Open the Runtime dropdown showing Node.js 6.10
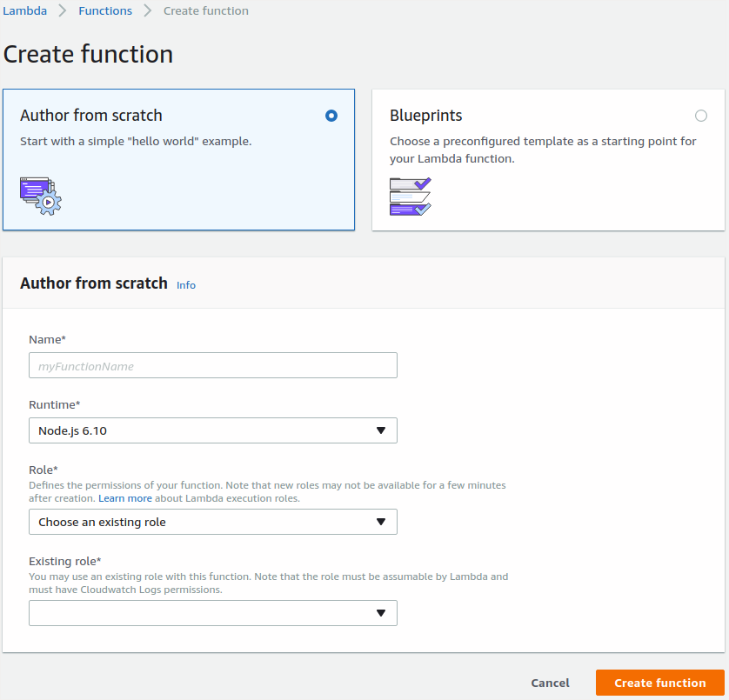Image resolution: width=729 pixels, height=700 pixels. [x=212, y=430]
